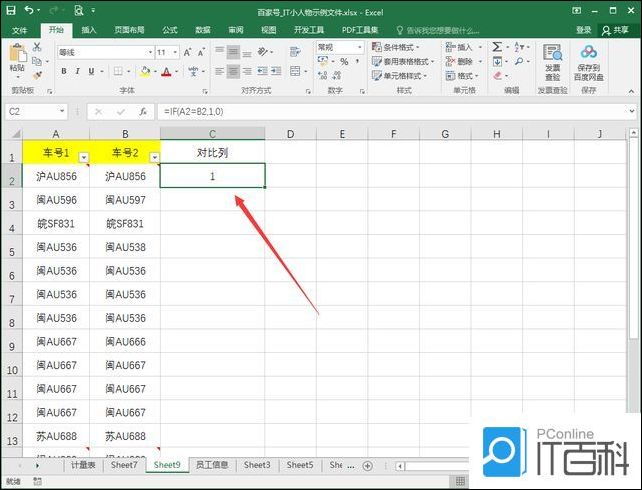This screenshot has width=642, height=490.
Task: Click the new sheet plus button
Action: (368, 465)
